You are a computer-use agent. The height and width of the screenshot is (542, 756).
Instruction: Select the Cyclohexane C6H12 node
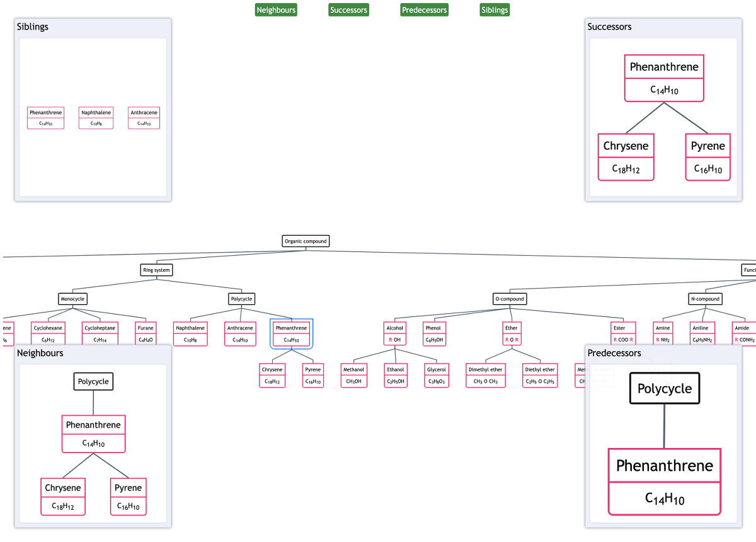pos(48,333)
